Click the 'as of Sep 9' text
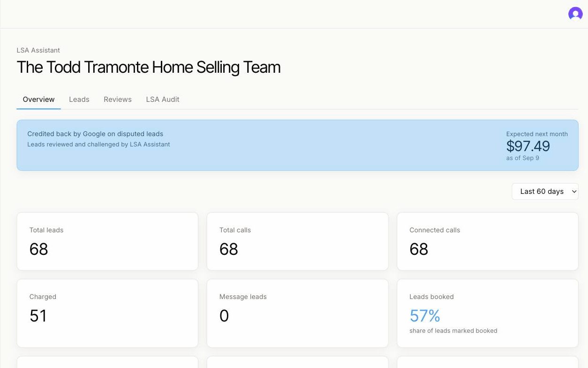Image resolution: width=588 pixels, height=368 pixels. 523,158
